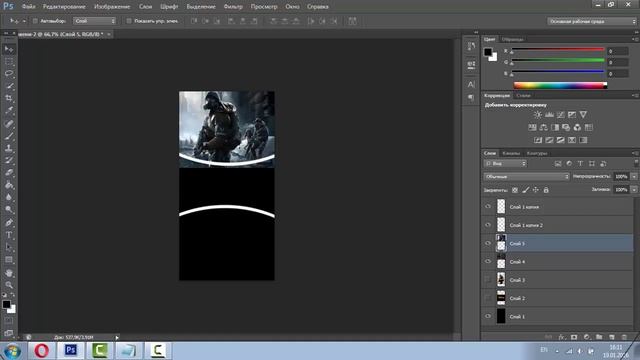Screen dimensions: 640x360
Task: Select the Eraser tool
Action: [x=9, y=173]
